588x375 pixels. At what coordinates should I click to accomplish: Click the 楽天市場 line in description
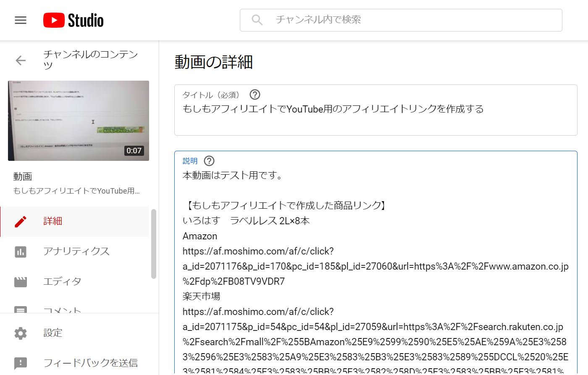[x=202, y=296]
